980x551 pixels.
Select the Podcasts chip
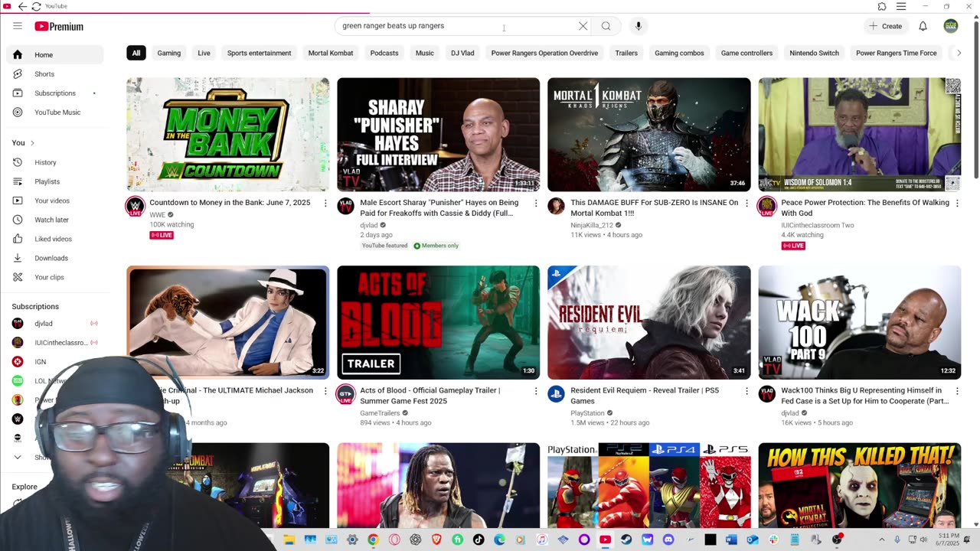384,53
